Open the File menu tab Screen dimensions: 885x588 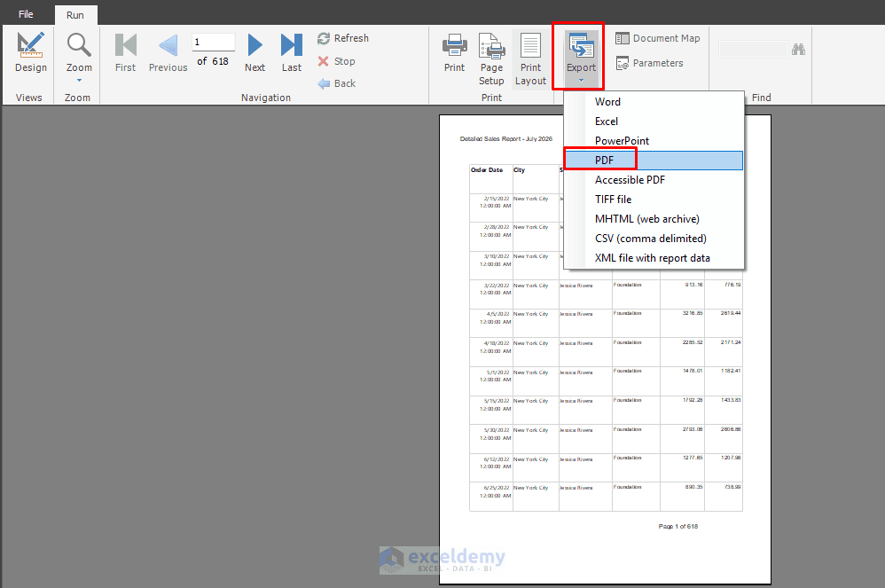(26, 14)
